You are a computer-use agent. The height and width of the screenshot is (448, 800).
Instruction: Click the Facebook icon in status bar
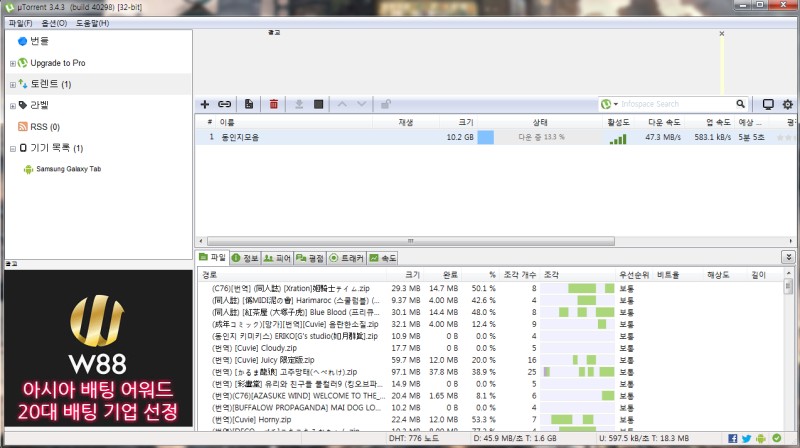coord(732,438)
